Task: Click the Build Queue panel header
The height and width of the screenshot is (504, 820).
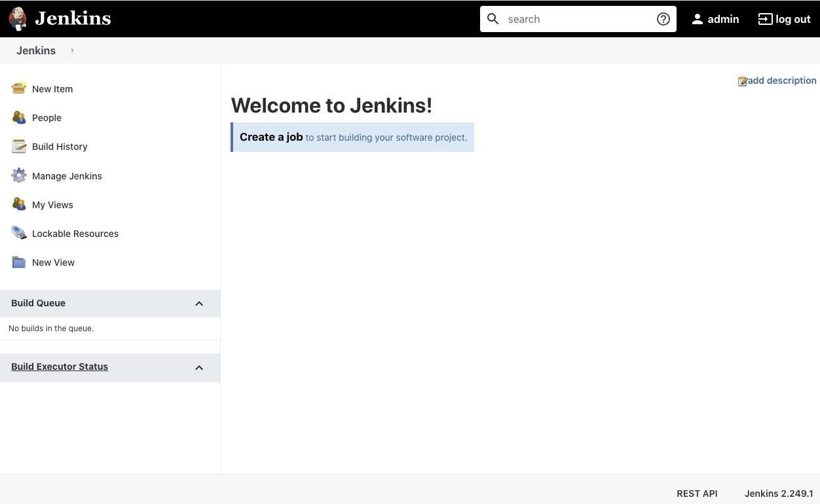Action: [110, 303]
